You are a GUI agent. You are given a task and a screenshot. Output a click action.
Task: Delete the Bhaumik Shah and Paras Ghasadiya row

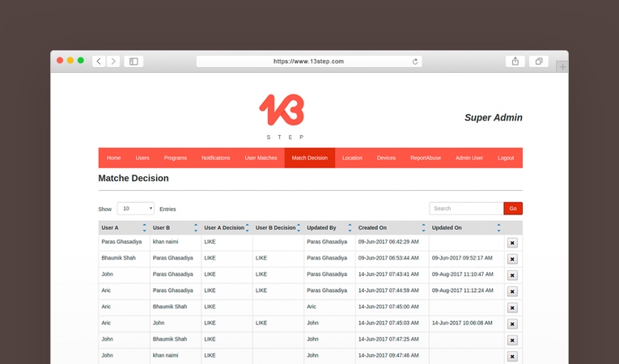pyautogui.click(x=512, y=259)
